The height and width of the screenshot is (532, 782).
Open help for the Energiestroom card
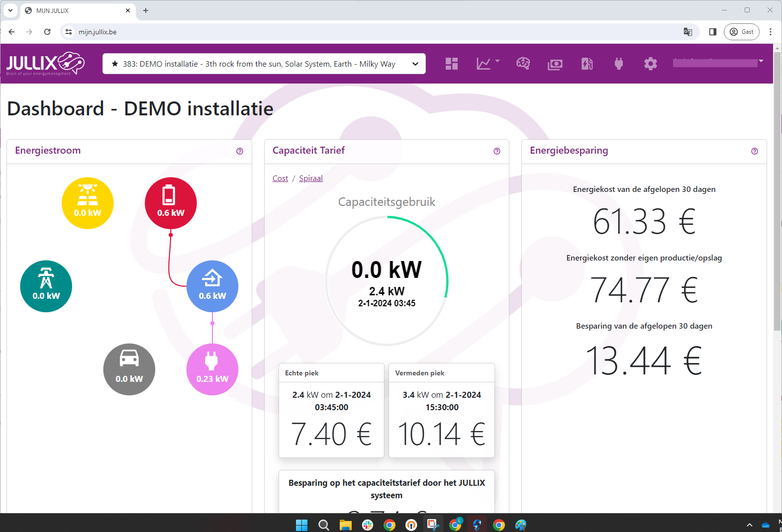[240, 151]
